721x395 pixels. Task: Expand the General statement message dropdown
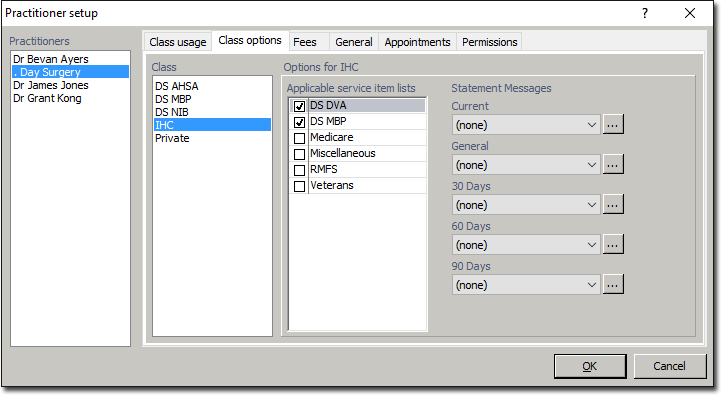click(x=526, y=165)
